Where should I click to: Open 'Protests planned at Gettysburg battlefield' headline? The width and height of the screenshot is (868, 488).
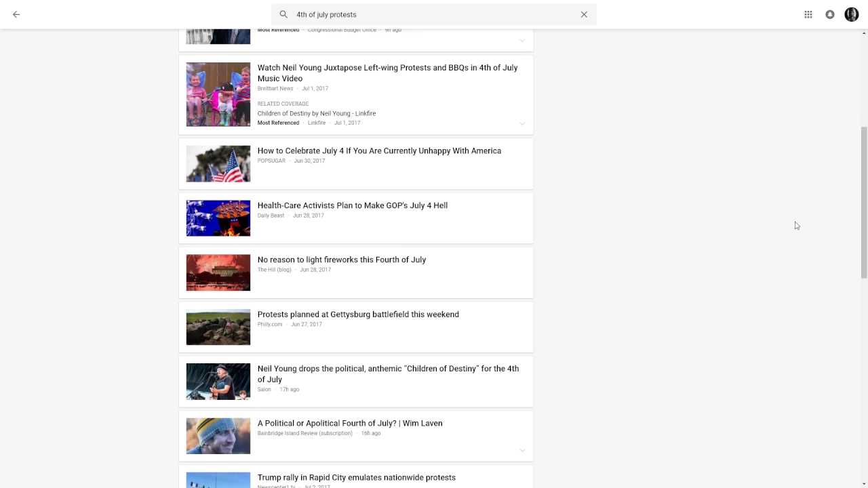[x=358, y=314]
